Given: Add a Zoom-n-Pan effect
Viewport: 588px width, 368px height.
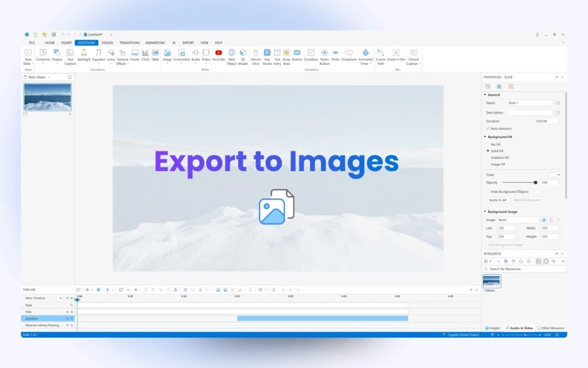Looking at the screenshot, I should pos(396,55).
